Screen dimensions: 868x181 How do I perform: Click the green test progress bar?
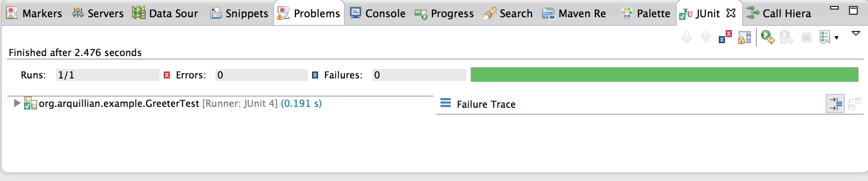tap(665, 75)
